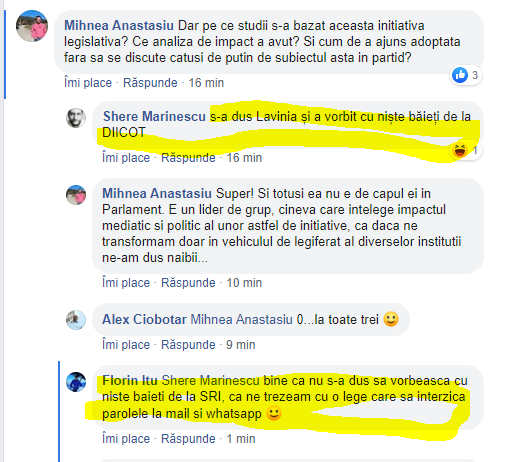509x462 pixels.
Task: Click the smiley emoji in Florin Itu's comment
Action: tap(274, 414)
